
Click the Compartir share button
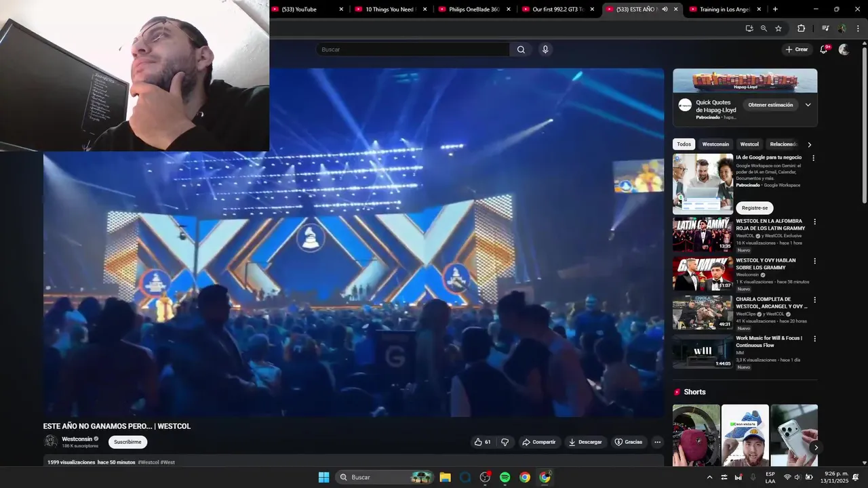point(538,442)
